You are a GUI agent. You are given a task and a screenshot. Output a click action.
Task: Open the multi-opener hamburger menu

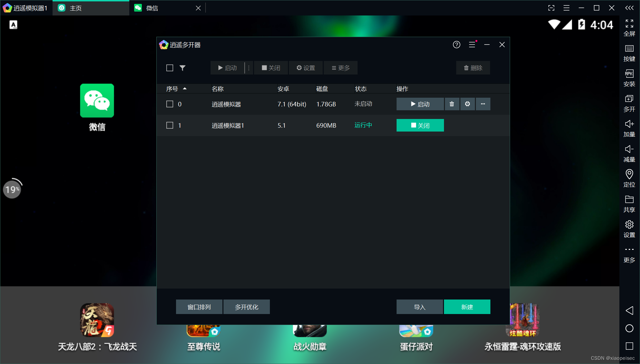click(472, 45)
